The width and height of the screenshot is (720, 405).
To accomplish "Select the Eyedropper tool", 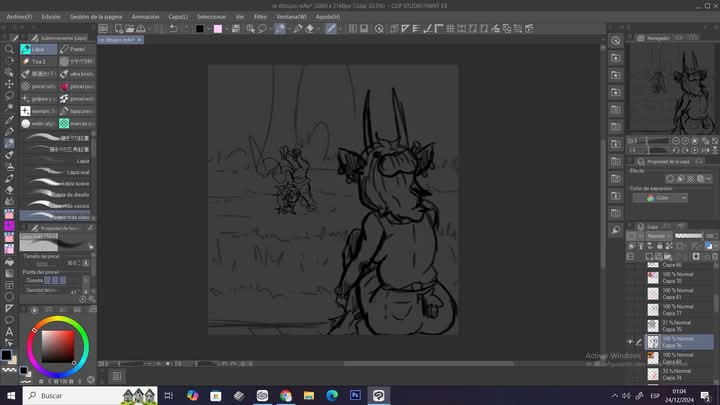I will tap(9, 120).
